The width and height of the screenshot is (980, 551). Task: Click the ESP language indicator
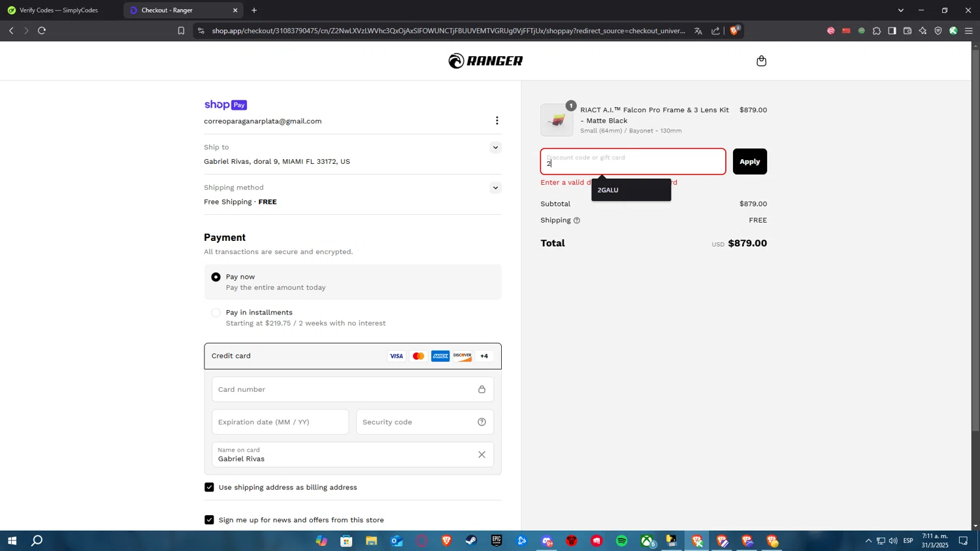click(x=908, y=541)
